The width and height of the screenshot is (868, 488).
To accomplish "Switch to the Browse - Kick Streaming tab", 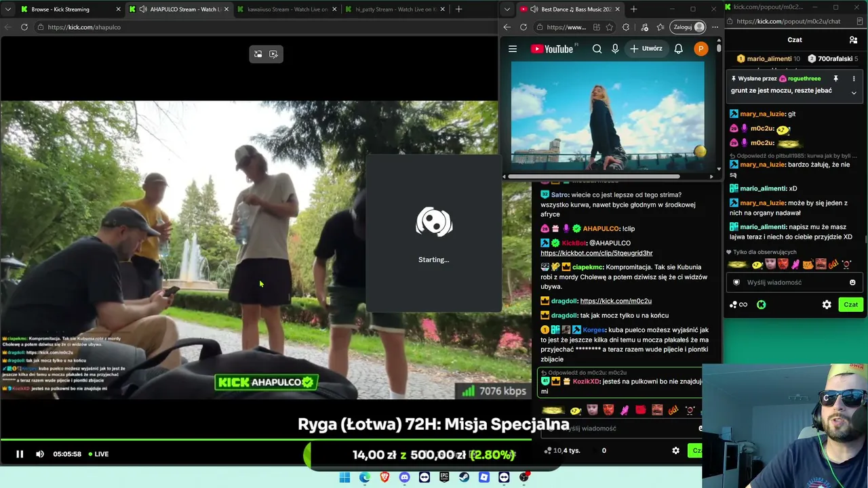I will [69, 9].
